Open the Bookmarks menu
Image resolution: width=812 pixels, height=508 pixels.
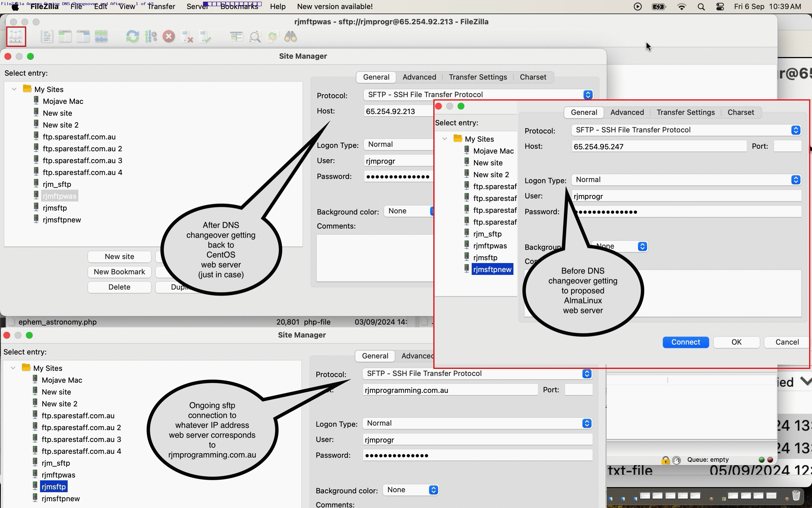pos(239,7)
